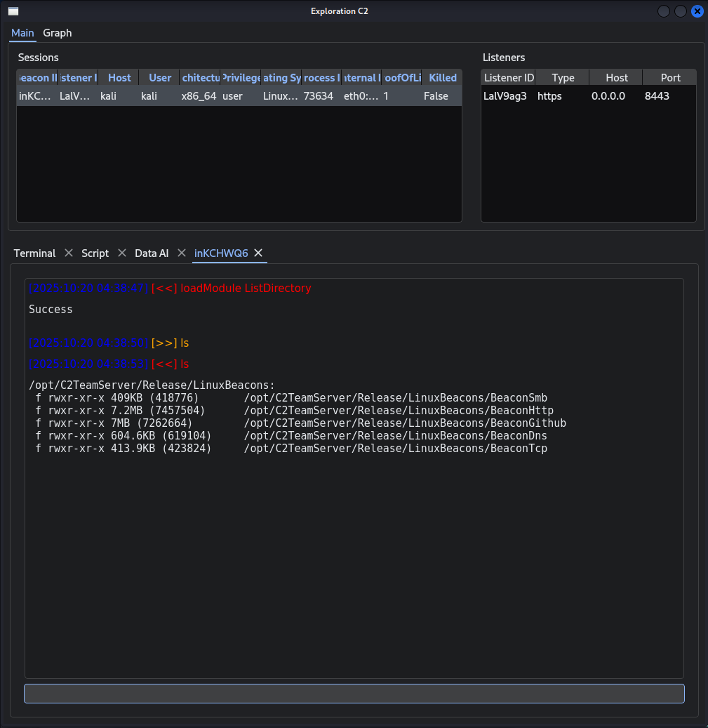The image size is (708, 728).
Task: Click the Port header in the Listeners panel
Action: coord(669,77)
